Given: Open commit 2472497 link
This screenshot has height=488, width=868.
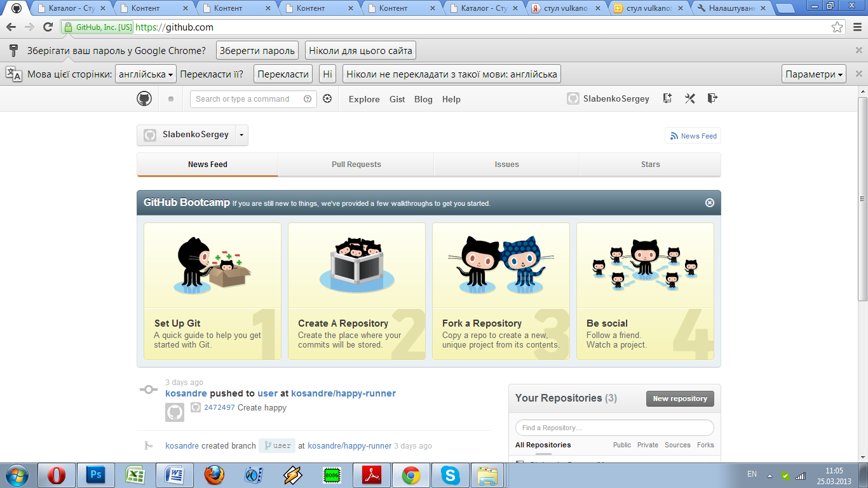Looking at the screenshot, I should tap(219, 407).
